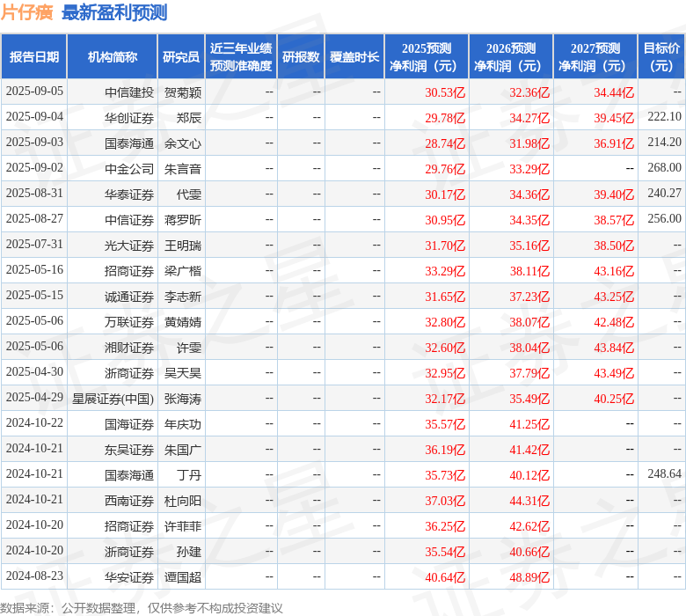Click researcher name 丁丹

[189, 475]
